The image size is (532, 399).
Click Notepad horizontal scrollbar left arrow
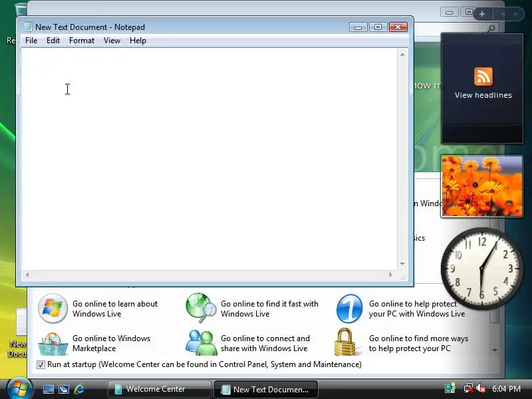click(x=27, y=275)
